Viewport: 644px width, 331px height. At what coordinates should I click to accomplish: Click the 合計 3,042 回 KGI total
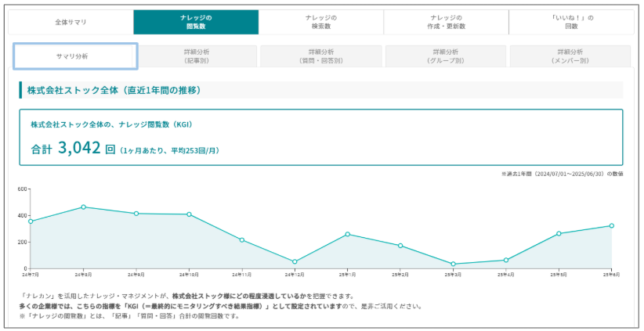[x=74, y=149]
